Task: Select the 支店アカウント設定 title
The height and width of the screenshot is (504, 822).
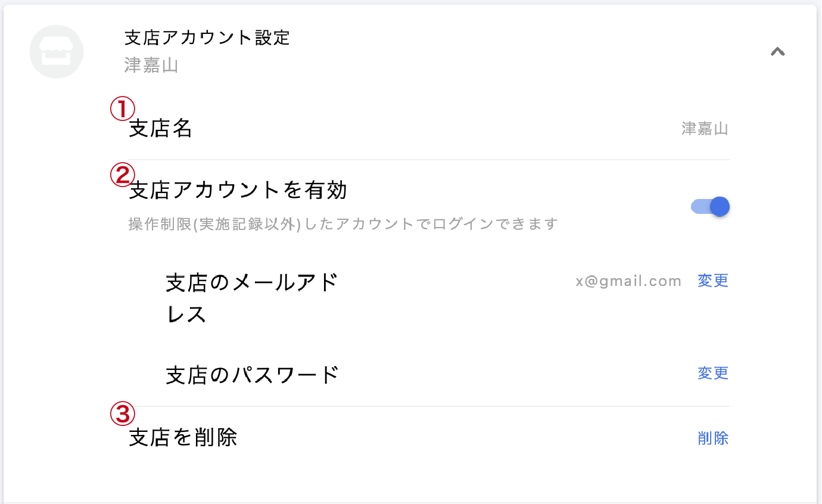Action: pyautogui.click(x=207, y=37)
